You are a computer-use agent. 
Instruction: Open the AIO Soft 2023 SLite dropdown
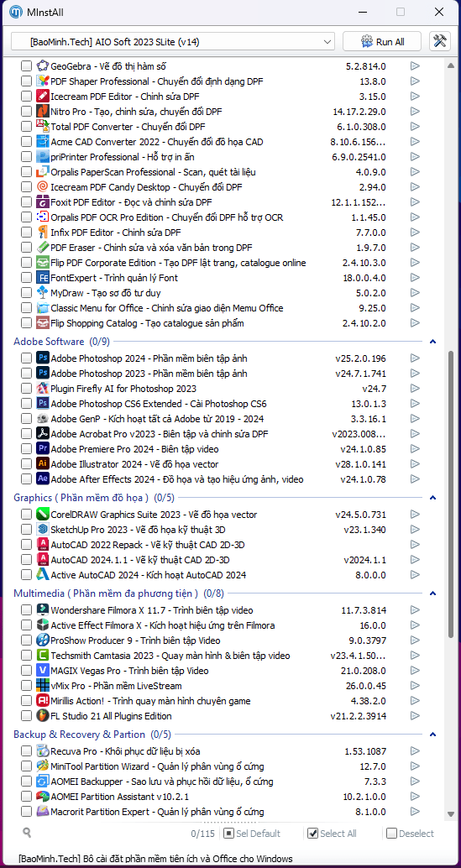[x=173, y=41]
